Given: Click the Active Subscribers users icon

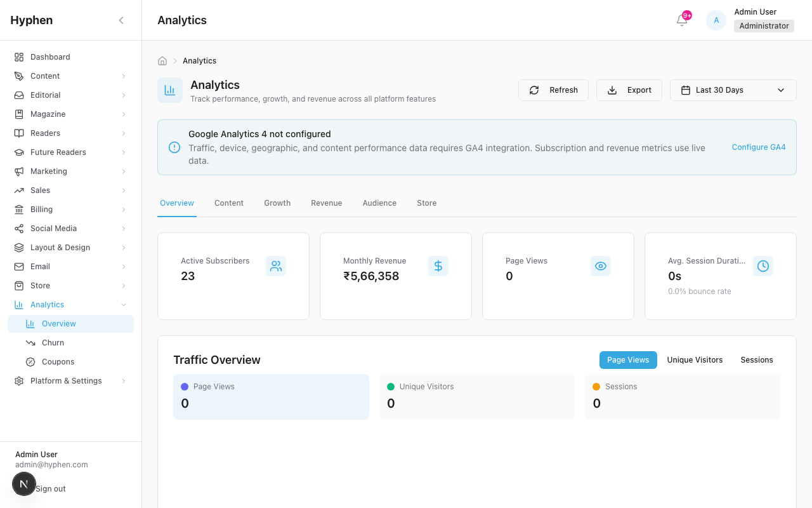Looking at the screenshot, I should [x=276, y=266].
